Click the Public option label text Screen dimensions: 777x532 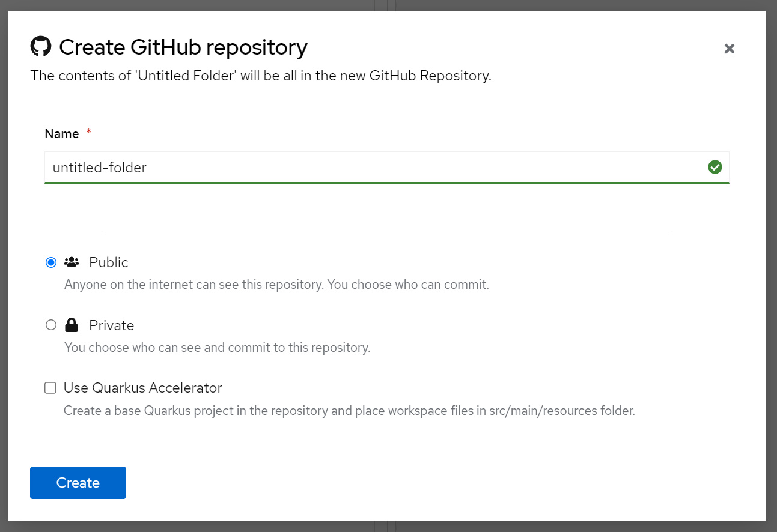point(108,262)
